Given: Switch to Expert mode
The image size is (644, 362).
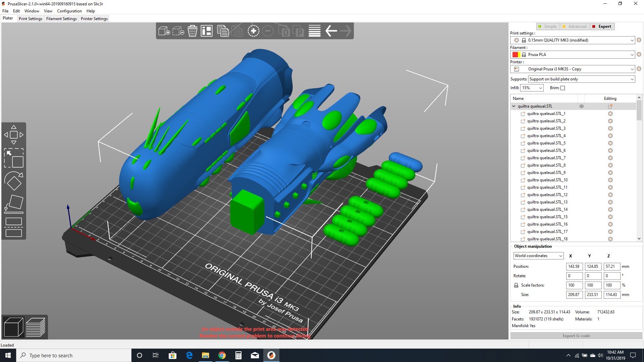Looking at the screenshot, I should click(602, 26).
